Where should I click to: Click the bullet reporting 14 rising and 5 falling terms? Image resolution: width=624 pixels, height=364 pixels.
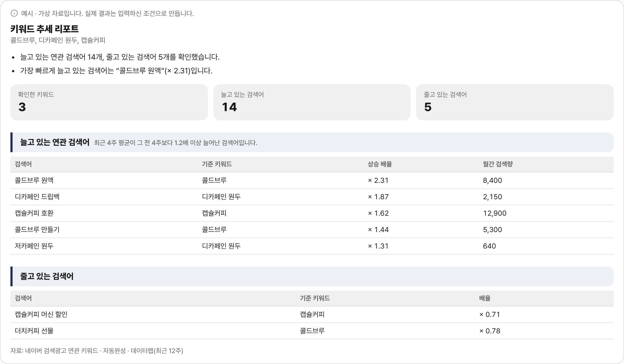pyautogui.click(x=120, y=57)
